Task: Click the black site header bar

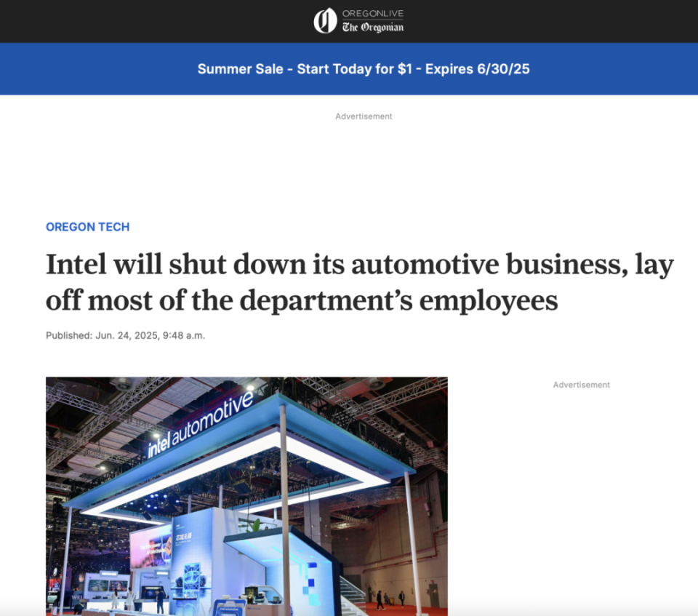Action: click(349, 21)
